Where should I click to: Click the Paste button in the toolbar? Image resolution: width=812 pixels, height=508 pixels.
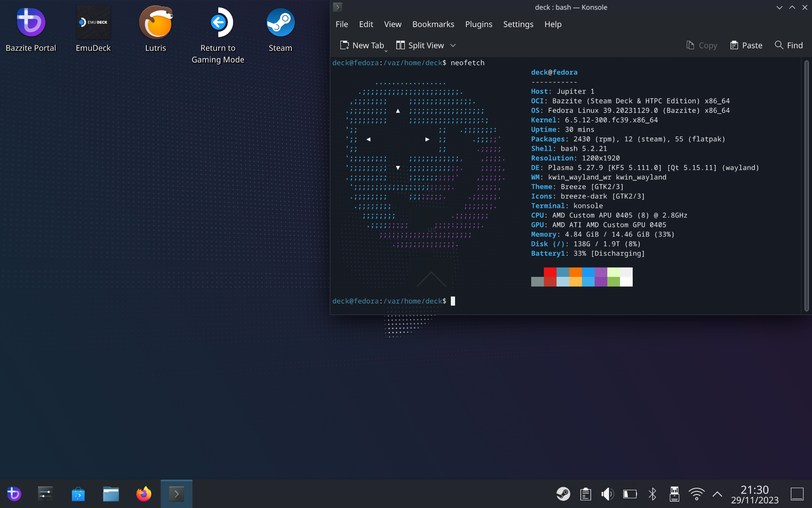coord(746,45)
